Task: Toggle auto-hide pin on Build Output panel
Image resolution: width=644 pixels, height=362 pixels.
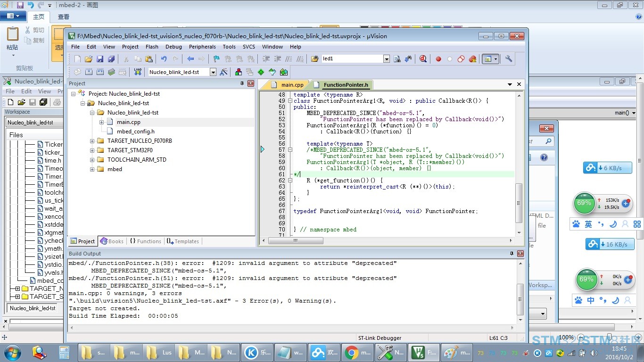Action: (512, 254)
